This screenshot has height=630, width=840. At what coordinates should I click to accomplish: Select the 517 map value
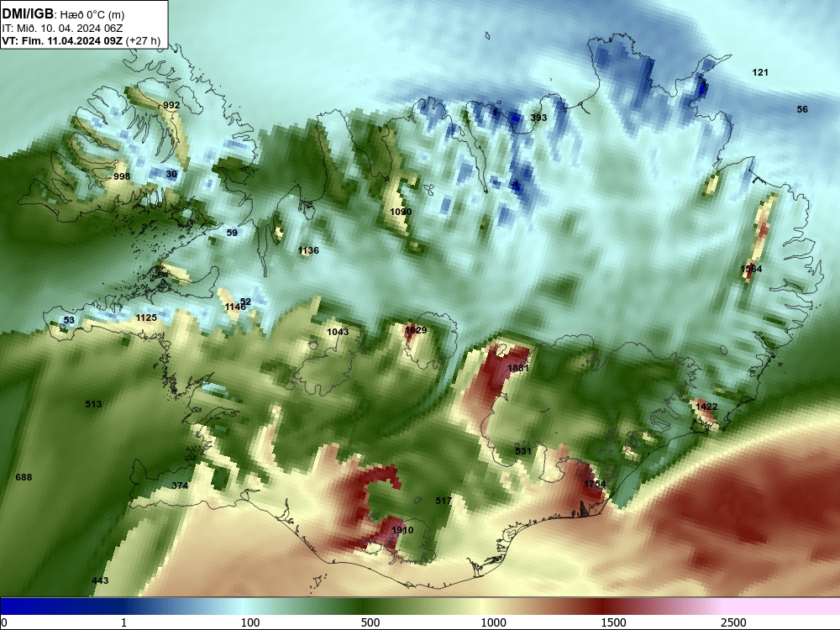pyautogui.click(x=444, y=501)
